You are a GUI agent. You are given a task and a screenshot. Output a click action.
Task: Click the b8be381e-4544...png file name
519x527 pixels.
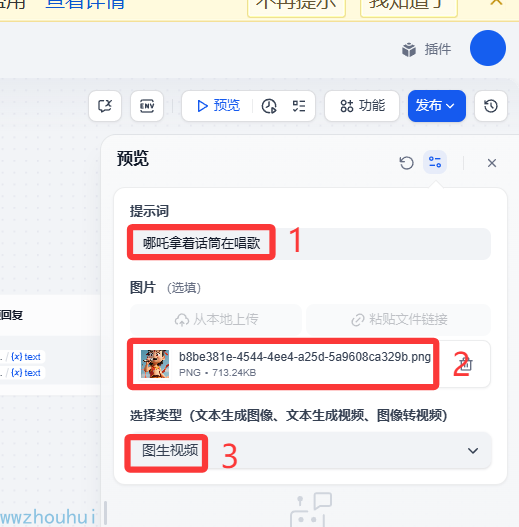click(305, 357)
